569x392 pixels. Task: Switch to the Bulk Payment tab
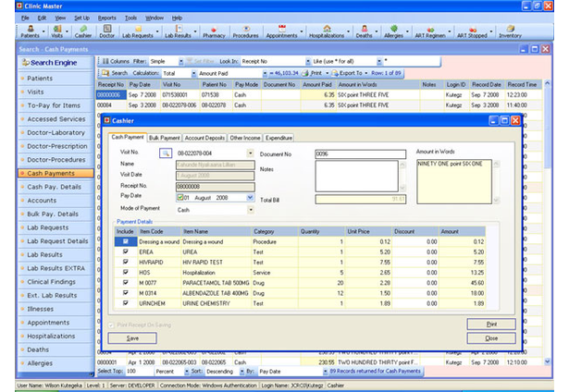click(x=164, y=138)
